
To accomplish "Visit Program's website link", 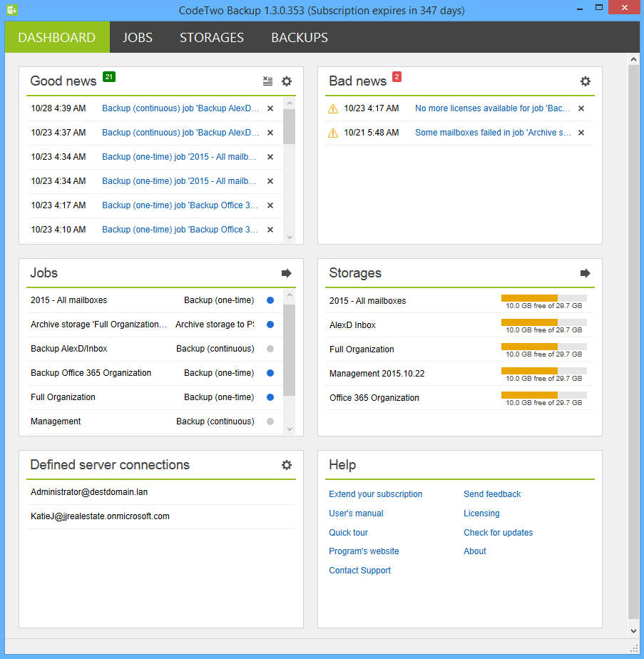I will pos(364,551).
